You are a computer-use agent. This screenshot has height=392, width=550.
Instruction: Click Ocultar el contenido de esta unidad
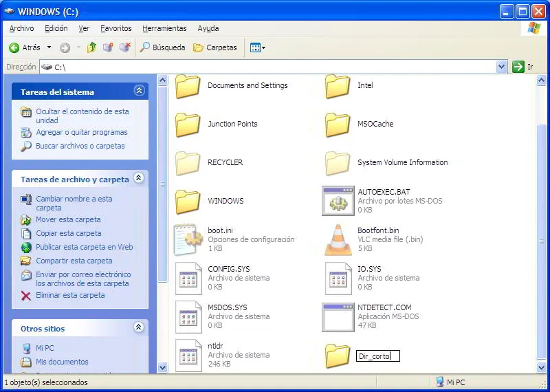(x=82, y=116)
